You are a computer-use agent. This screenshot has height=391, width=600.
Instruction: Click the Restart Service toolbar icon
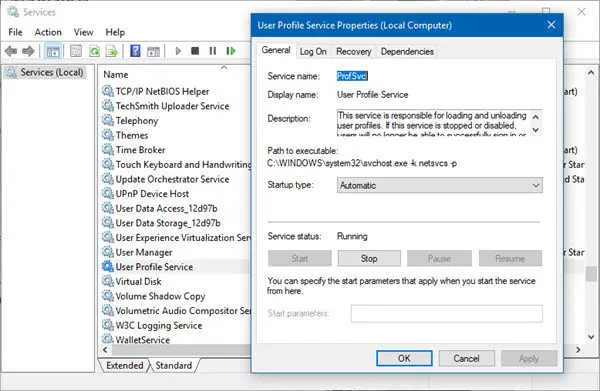231,51
